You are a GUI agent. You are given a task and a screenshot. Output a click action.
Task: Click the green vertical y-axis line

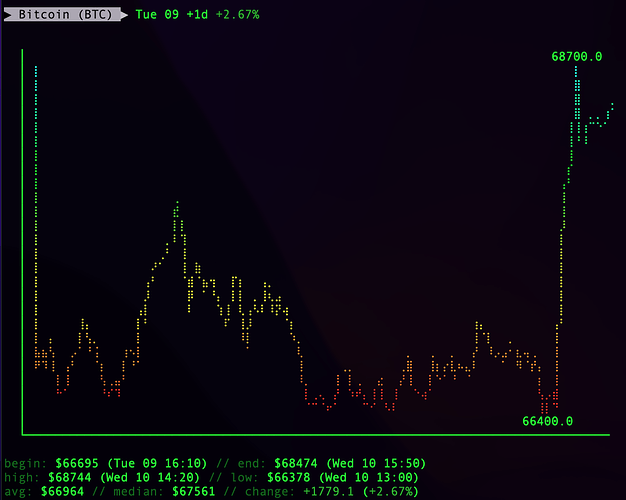(x=21, y=240)
